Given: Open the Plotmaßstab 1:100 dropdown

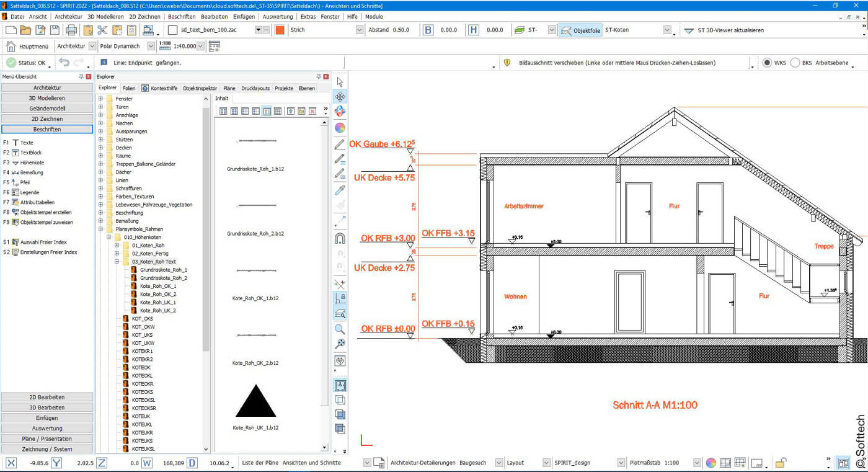Looking at the screenshot, I should [697, 463].
